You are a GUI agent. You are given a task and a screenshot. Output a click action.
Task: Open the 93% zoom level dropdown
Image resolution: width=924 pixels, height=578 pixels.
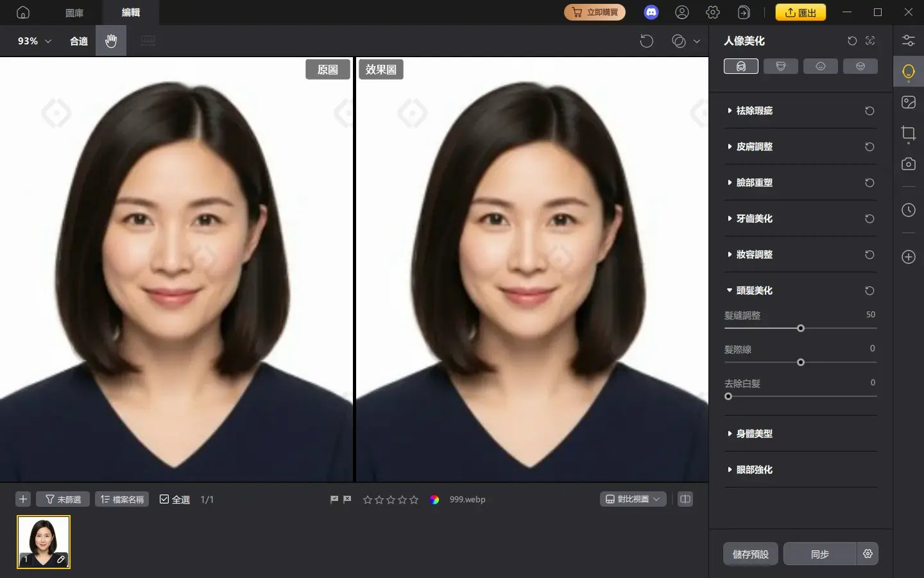point(31,40)
